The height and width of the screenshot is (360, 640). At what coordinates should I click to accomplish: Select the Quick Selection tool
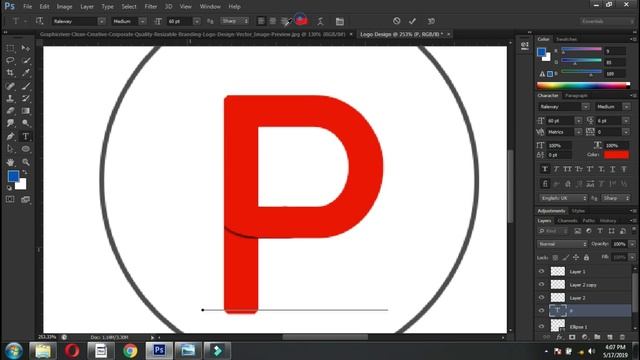click(x=26, y=60)
